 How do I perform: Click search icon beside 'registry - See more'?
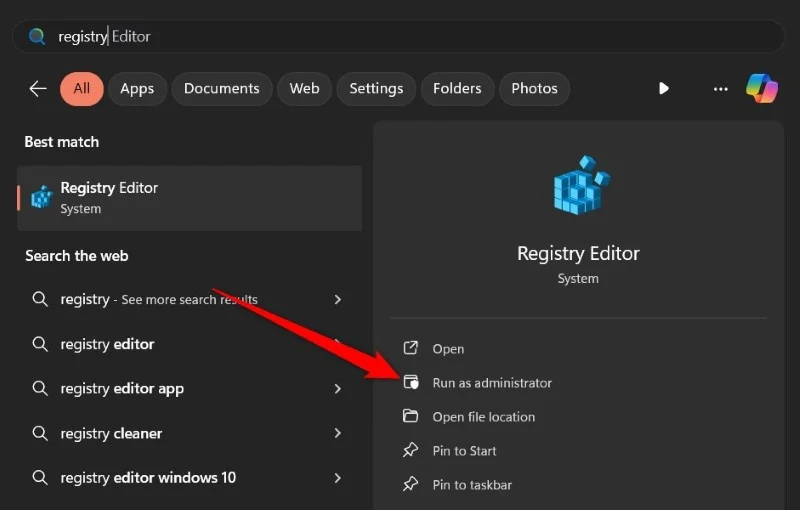click(x=40, y=299)
